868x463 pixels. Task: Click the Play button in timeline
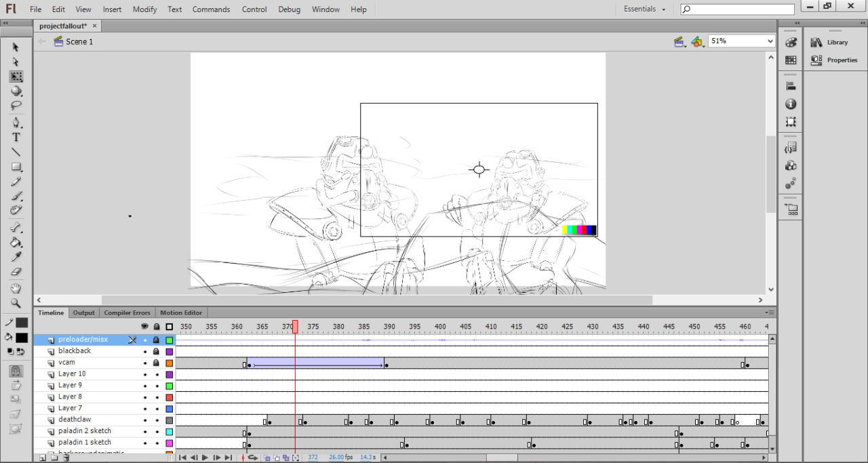click(205, 458)
